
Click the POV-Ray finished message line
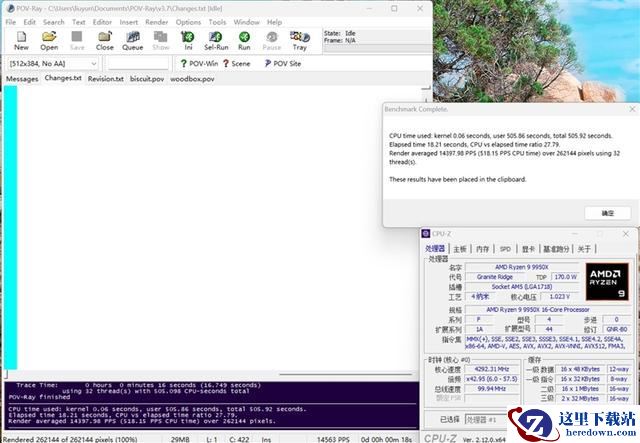point(39,397)
